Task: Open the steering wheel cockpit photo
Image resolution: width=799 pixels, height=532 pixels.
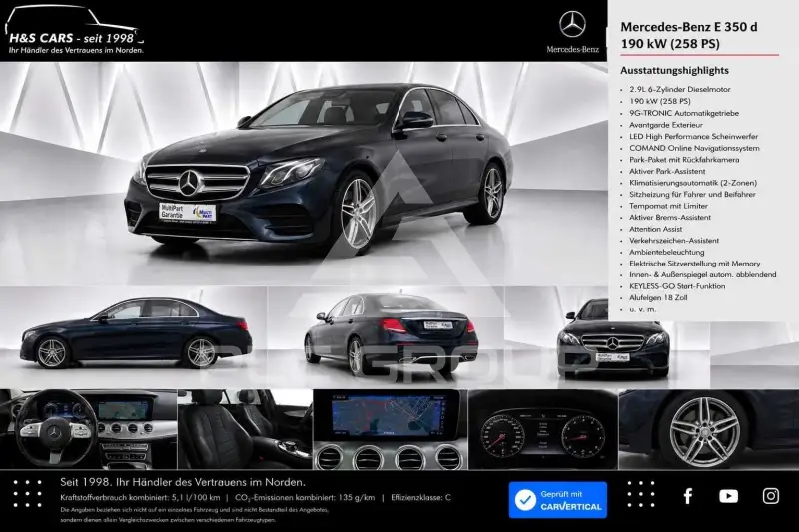Action: (x=88, y=429)
